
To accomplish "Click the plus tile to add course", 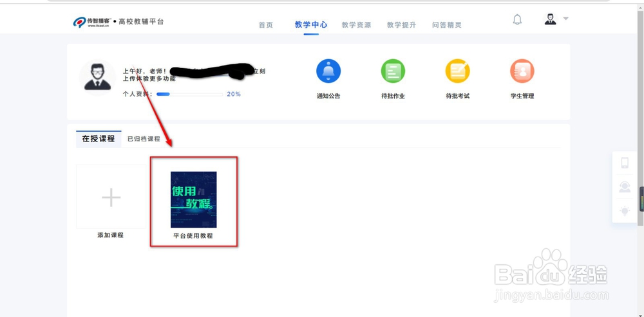I will point(111,197).
